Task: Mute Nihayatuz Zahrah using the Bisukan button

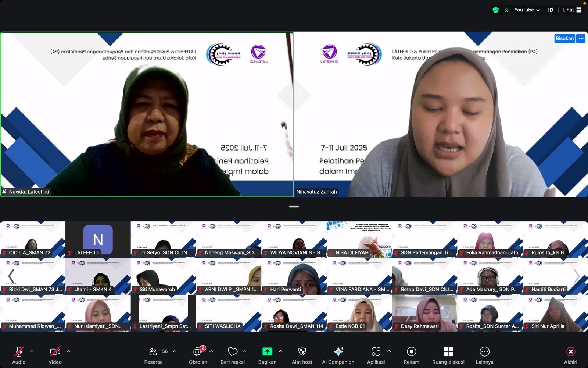Action: click(x=565, y=38)
